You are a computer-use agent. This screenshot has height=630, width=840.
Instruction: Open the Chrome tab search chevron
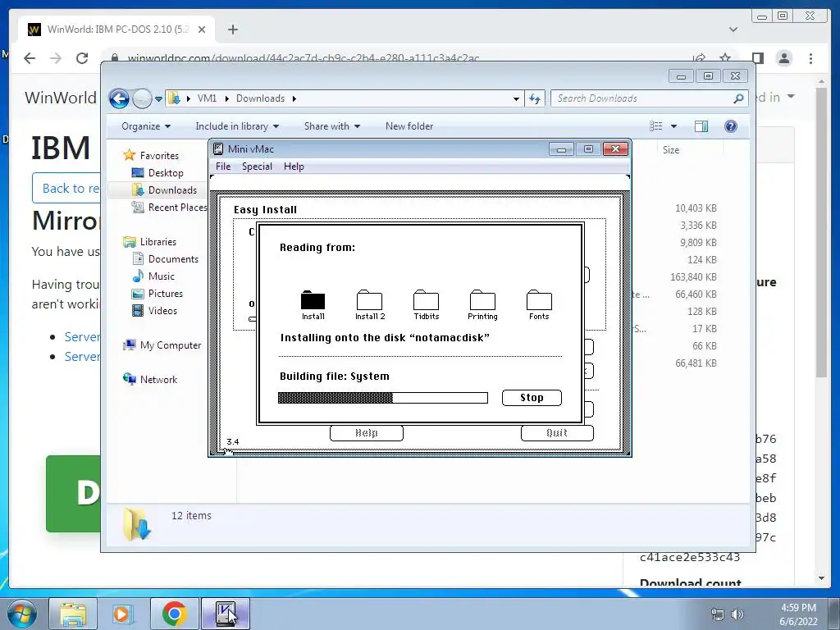733,30
